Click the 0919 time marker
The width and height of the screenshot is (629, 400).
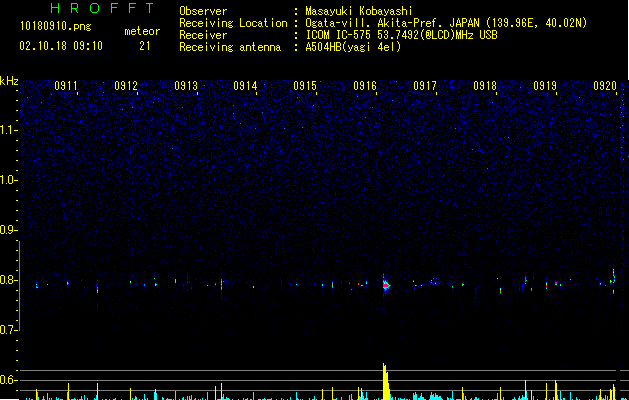tap(545, 86)
